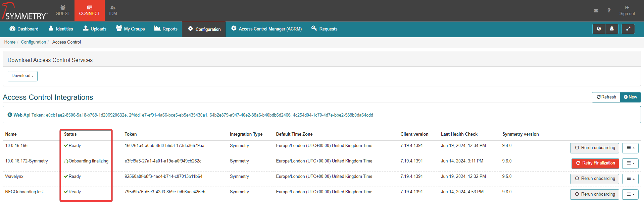The width and height of the screenshot is (644, 203).
Task: Click Last Health Check column header
Action: [459, 134]
